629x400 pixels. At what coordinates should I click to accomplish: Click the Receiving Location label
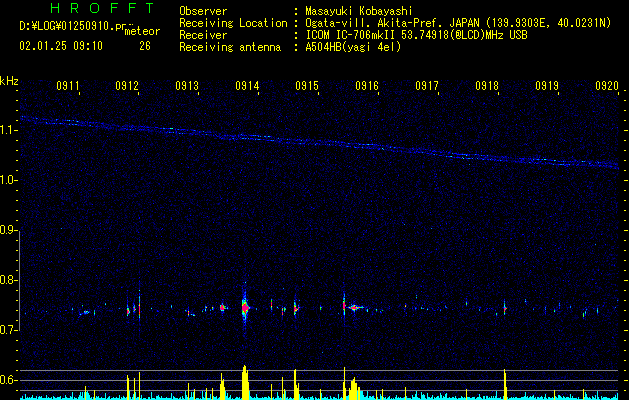(x=233, y=23)
